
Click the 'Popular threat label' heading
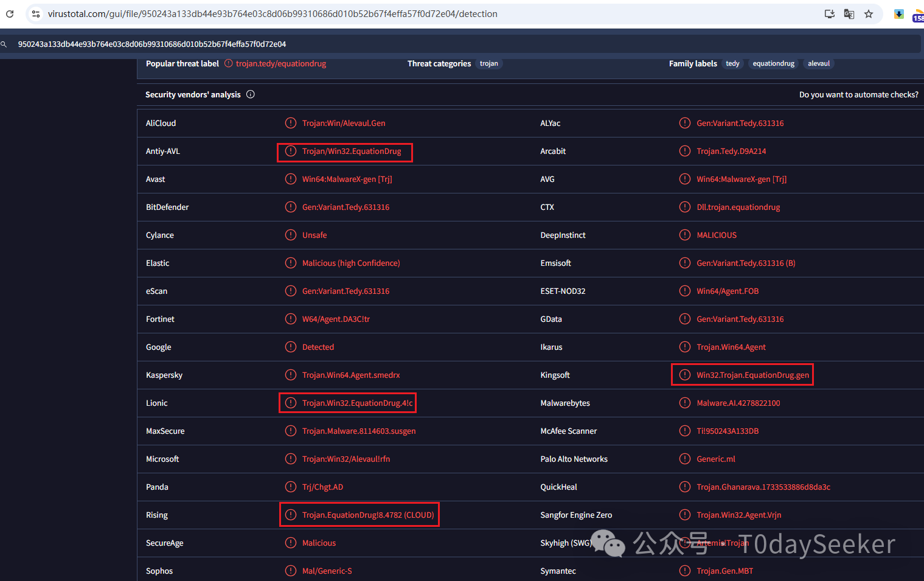pyautogui.click(x=182, y=63)
